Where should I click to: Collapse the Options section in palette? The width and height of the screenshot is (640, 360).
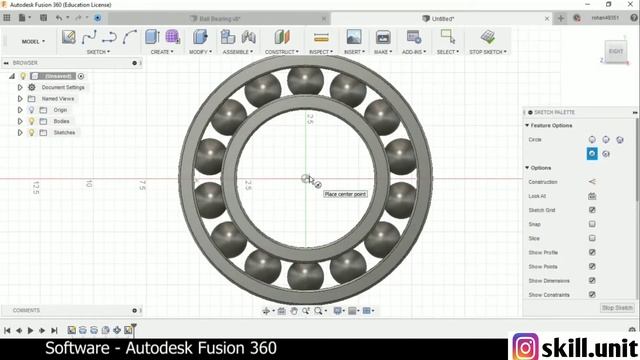pos(527,168)
